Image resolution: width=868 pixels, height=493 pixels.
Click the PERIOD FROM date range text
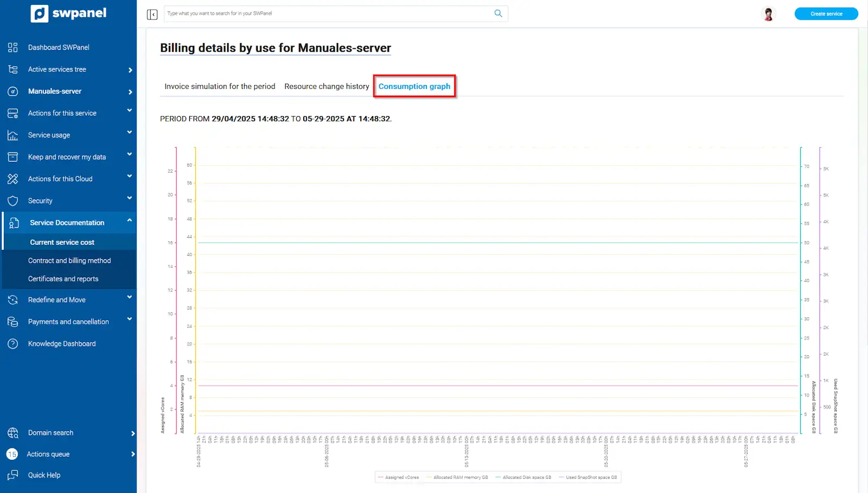(x=276, y=119)
